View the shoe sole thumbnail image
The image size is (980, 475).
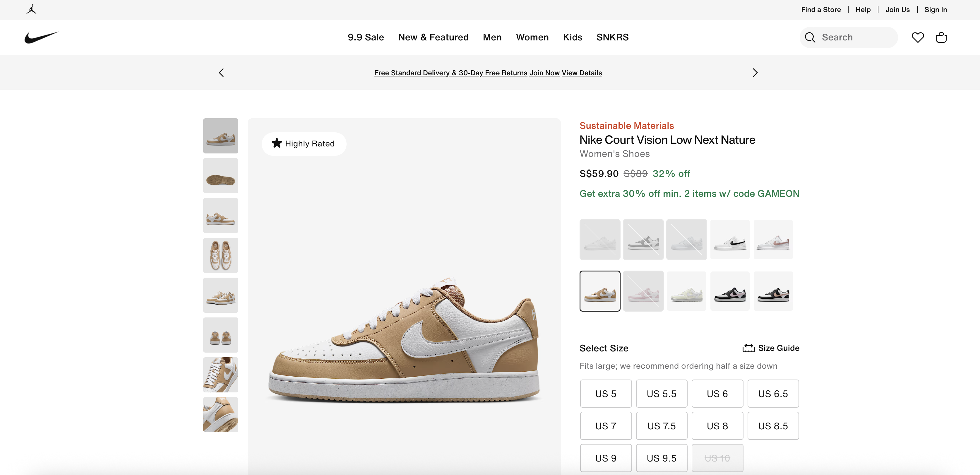[x=220, y=176]
